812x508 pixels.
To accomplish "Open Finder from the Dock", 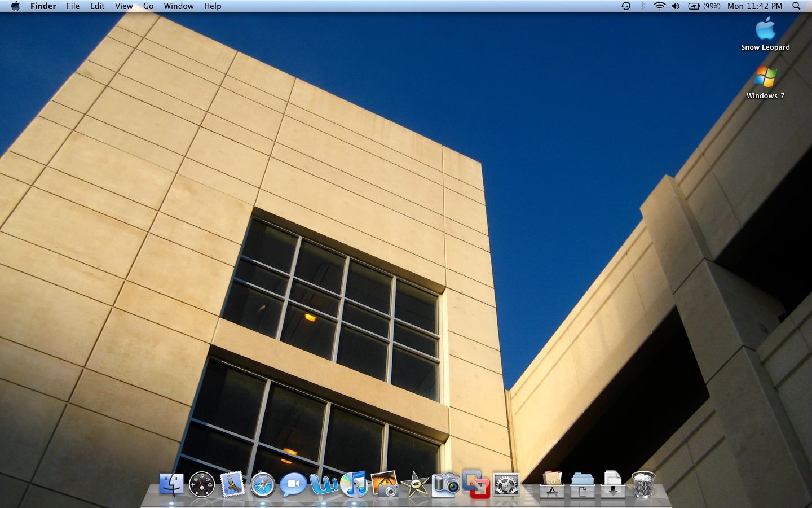I will point(171,484).
